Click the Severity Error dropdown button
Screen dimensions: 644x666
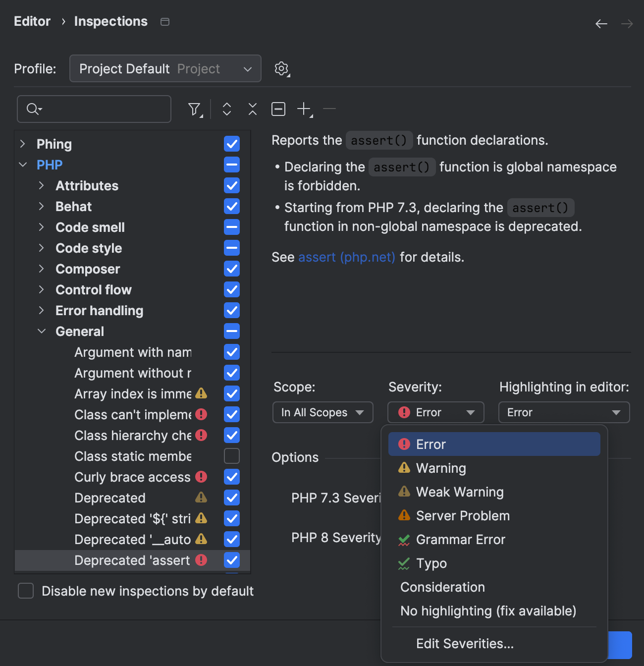(x=436, y=412)
